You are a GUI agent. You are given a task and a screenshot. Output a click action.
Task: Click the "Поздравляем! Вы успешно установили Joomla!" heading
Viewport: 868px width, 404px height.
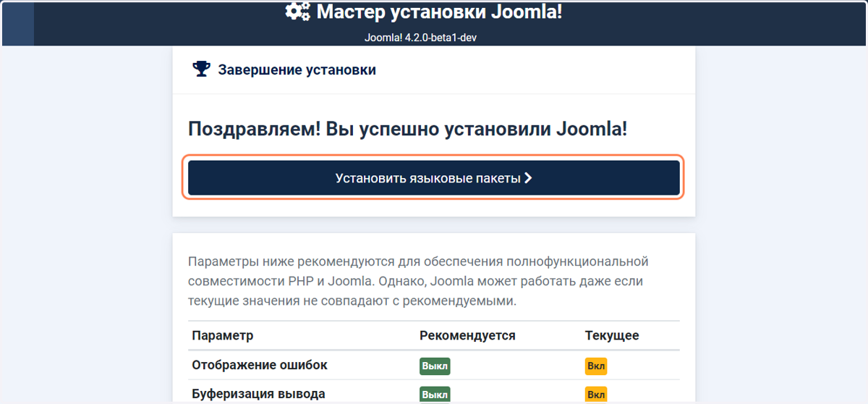(407, 130)
